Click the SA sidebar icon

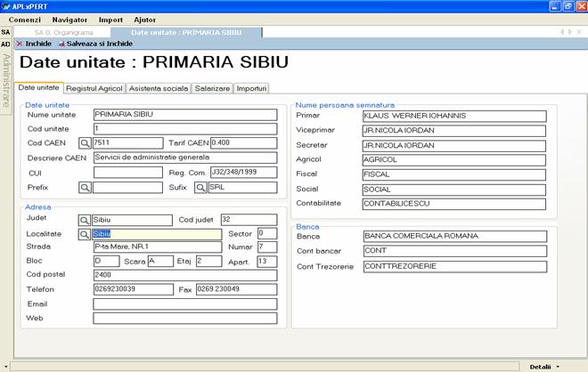(5, 32)
